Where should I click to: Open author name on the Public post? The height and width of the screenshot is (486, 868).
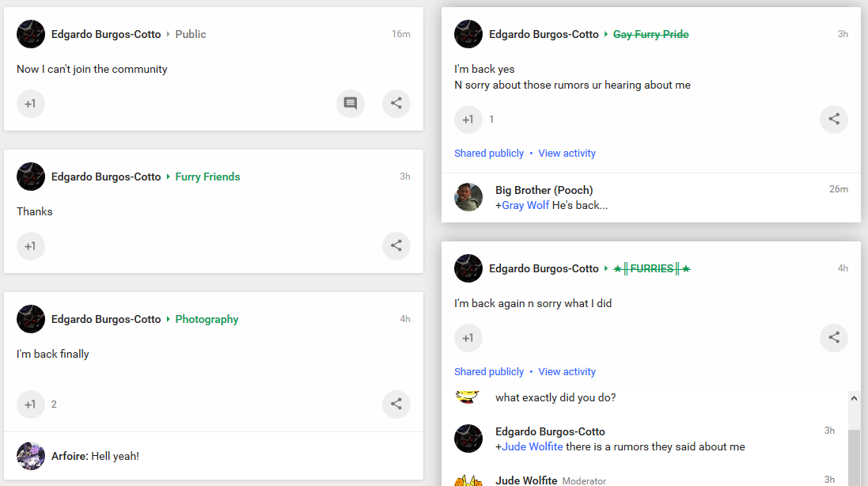point(106,34)
